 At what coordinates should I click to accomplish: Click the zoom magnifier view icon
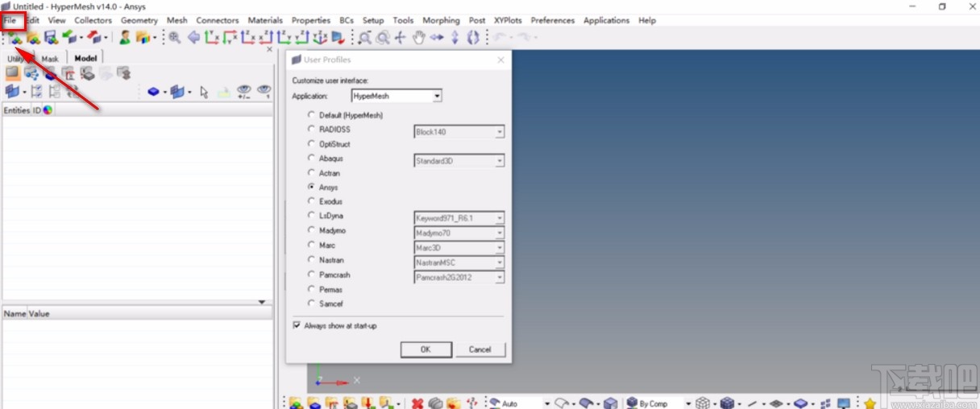(x=174, y=37)
